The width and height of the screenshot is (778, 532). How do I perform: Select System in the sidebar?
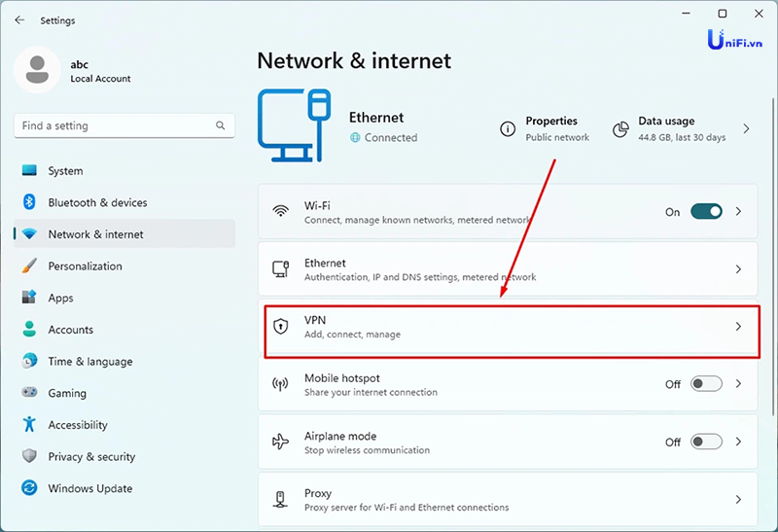[x=124, y=171]
